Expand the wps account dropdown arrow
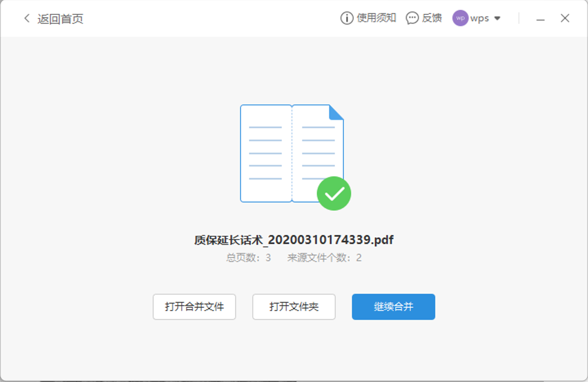This screenshot has height=382, width=588. [497, 18]
